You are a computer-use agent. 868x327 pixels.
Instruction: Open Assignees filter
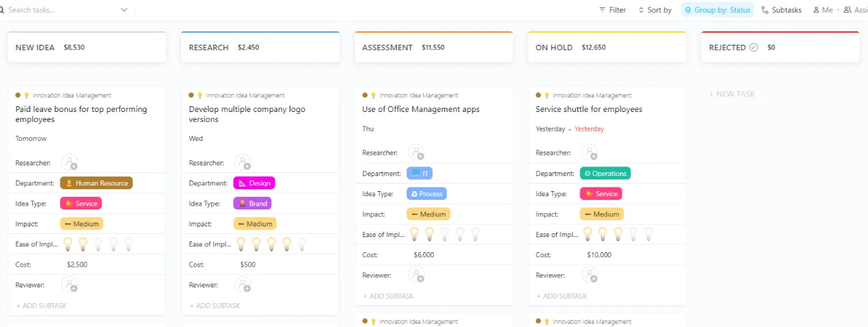pos(855,10)
